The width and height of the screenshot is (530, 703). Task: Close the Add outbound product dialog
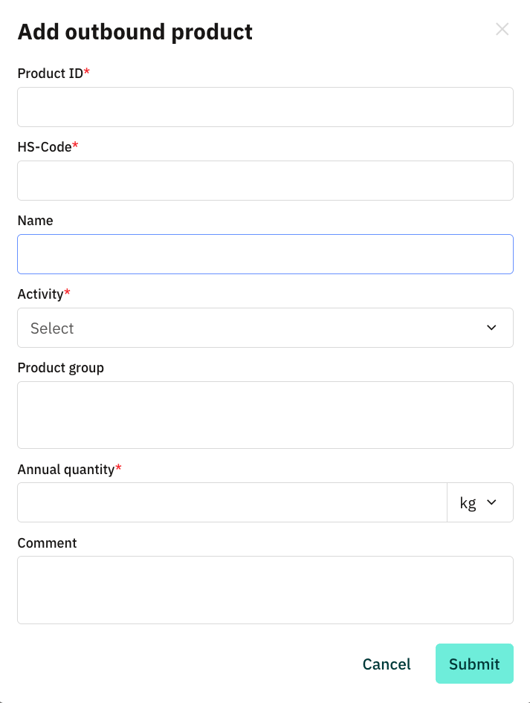pos(502,30)
